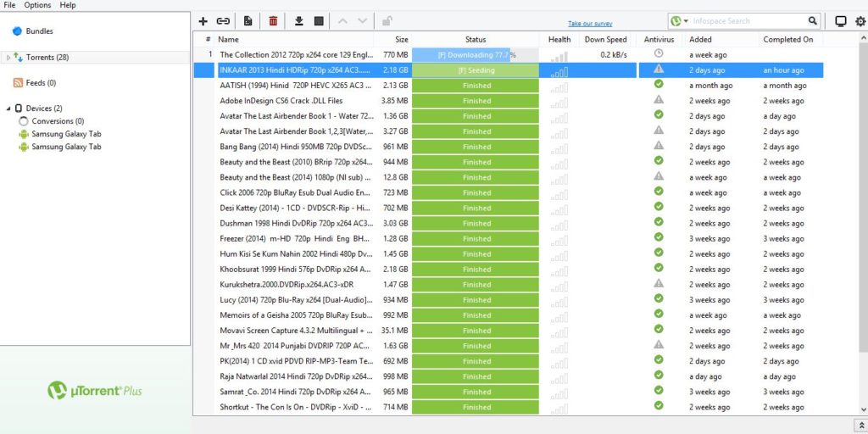Sort by the Down Speed column header
The width and height of the screenshot is (868, 434).
coord(605,39)
